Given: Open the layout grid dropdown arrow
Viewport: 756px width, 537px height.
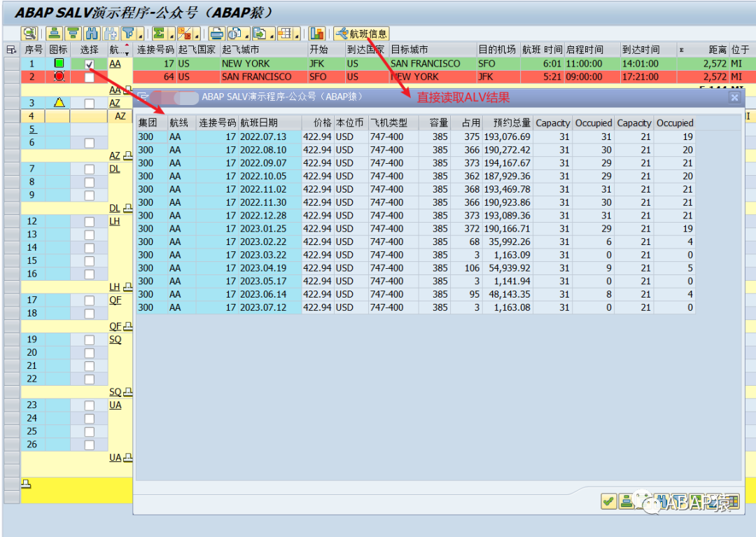Looking at the screenshot, I should (297, 35).
